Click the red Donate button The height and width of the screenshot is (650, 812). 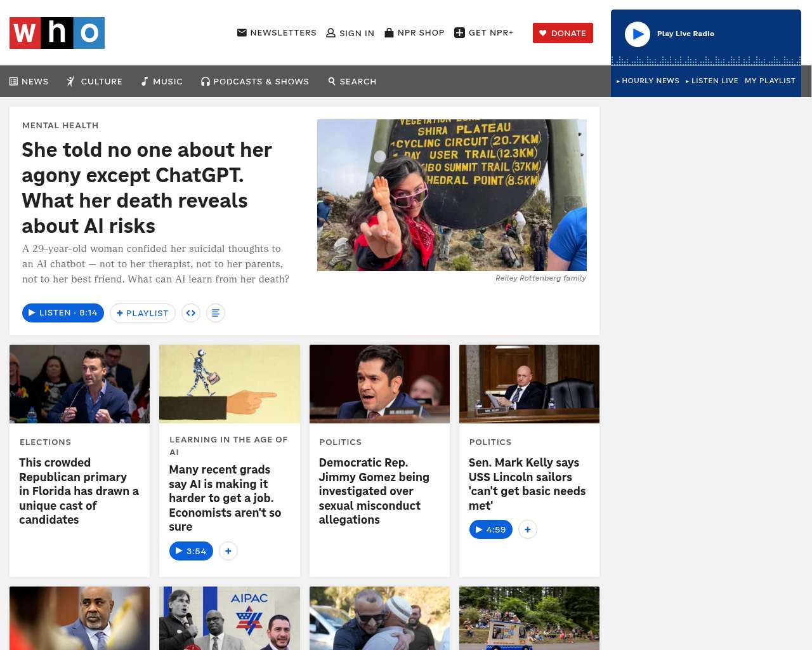click(x=563, y=33)
